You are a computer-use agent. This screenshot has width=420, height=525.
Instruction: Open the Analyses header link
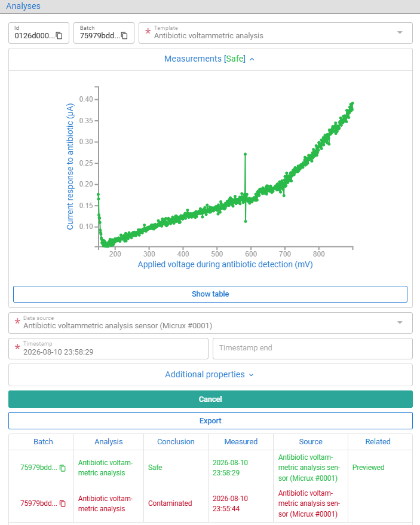point(23,6)
